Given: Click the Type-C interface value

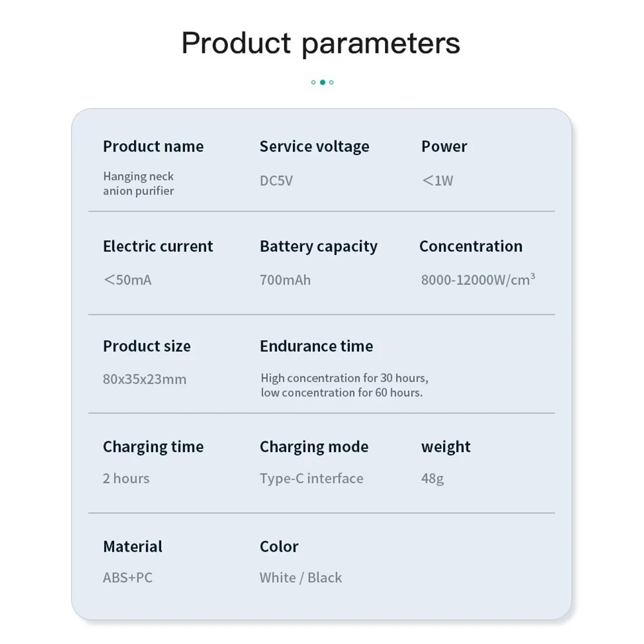Looking at the screenshot, I should coord(312,478).
